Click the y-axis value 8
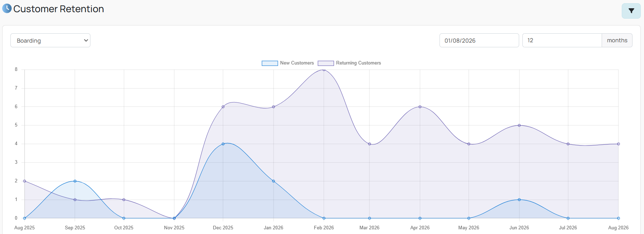 pyautogui.click(x=16, y=70)
